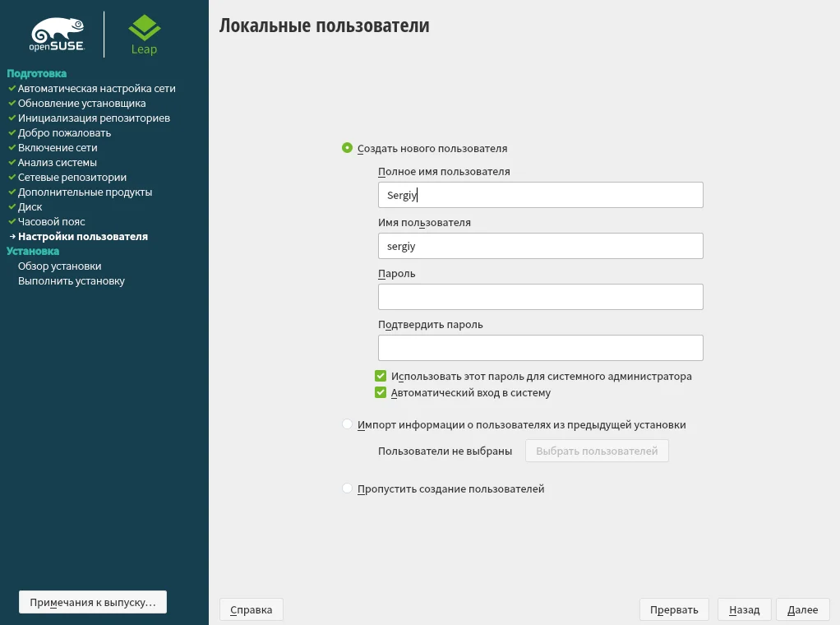Image resolution: width=840 pixels, height=625 pixels.
Task: Open 'Примечания к выпуску…' release notes
Action: click(93, 603)
